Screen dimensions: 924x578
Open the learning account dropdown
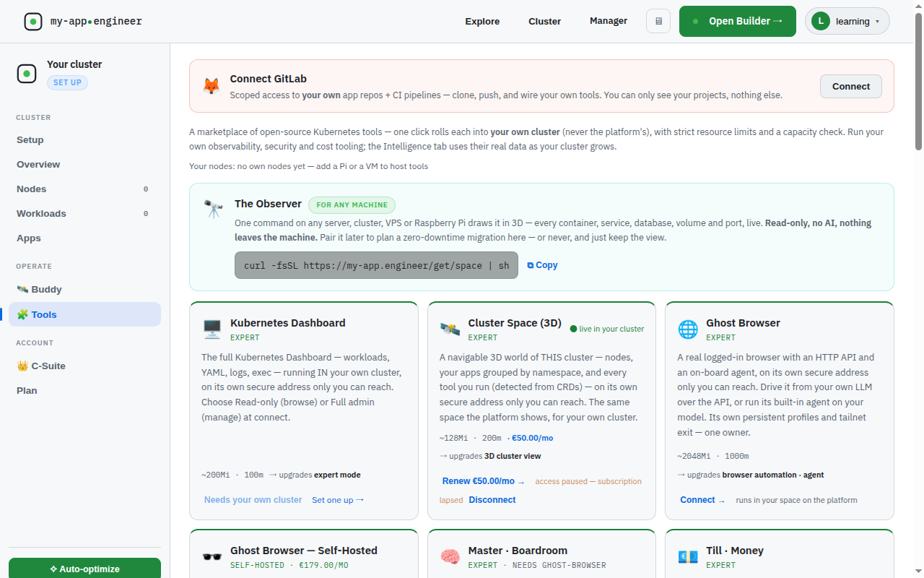click(x=847, y=21)
